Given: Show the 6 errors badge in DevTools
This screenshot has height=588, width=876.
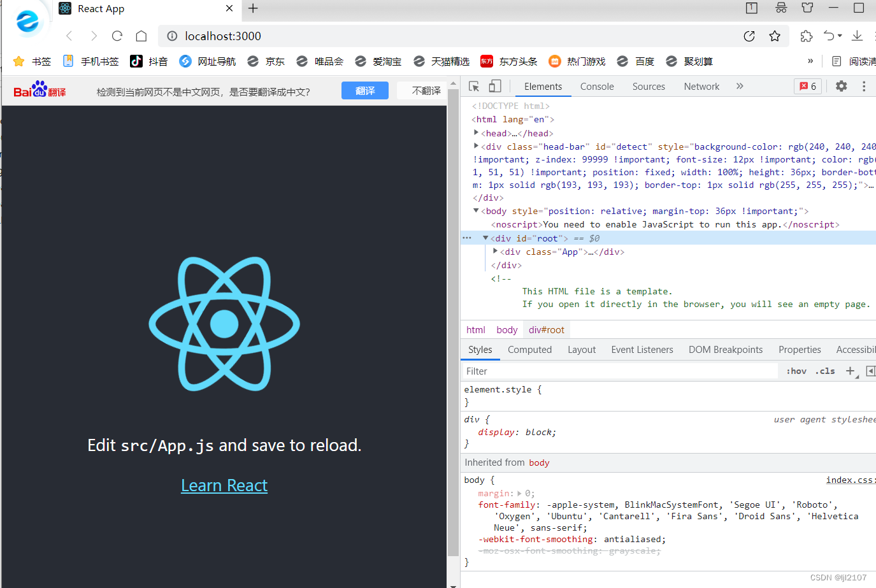Looking at the screenshot, I should tap(808, 86).
